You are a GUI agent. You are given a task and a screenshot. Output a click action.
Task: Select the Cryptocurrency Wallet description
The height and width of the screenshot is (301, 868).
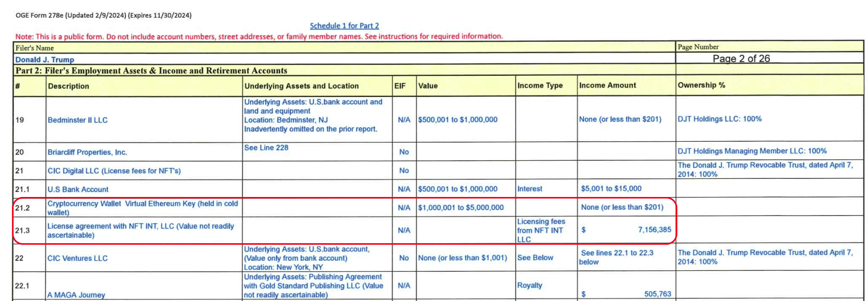tap(142, 208)
